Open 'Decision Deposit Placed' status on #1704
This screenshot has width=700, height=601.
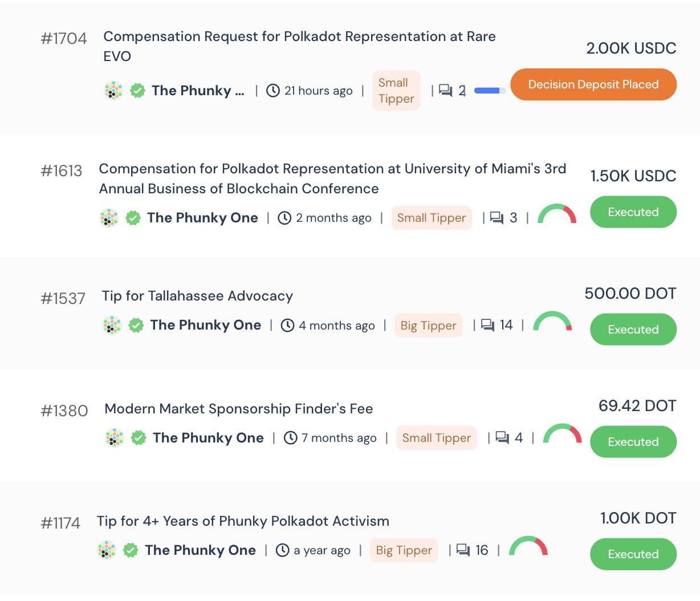pos(593,84)
